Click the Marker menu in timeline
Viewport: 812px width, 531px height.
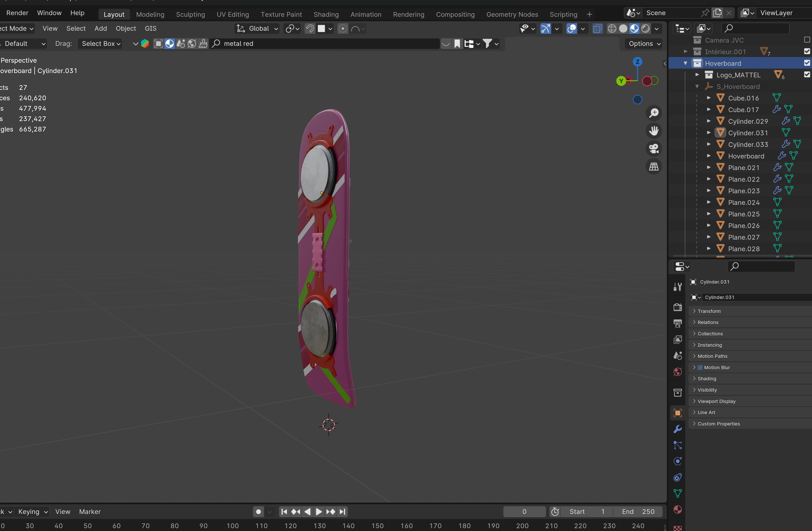pyautogui.click(x=90, y=512)
